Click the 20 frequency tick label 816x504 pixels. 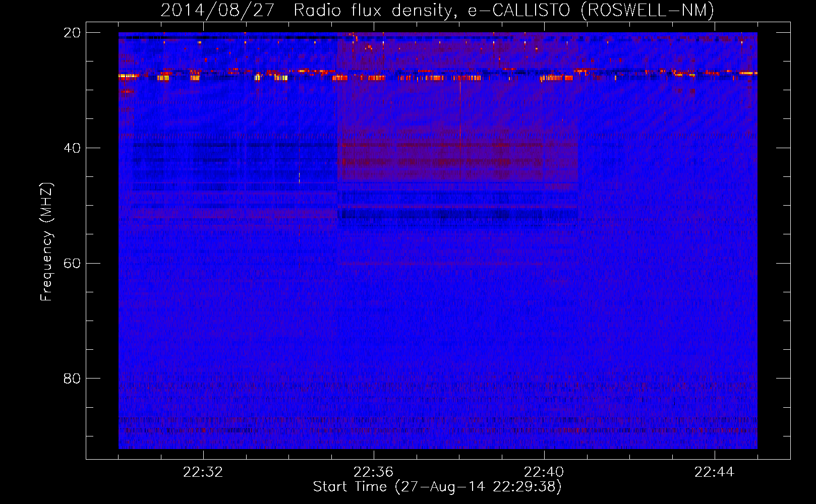tap(72, 33)
